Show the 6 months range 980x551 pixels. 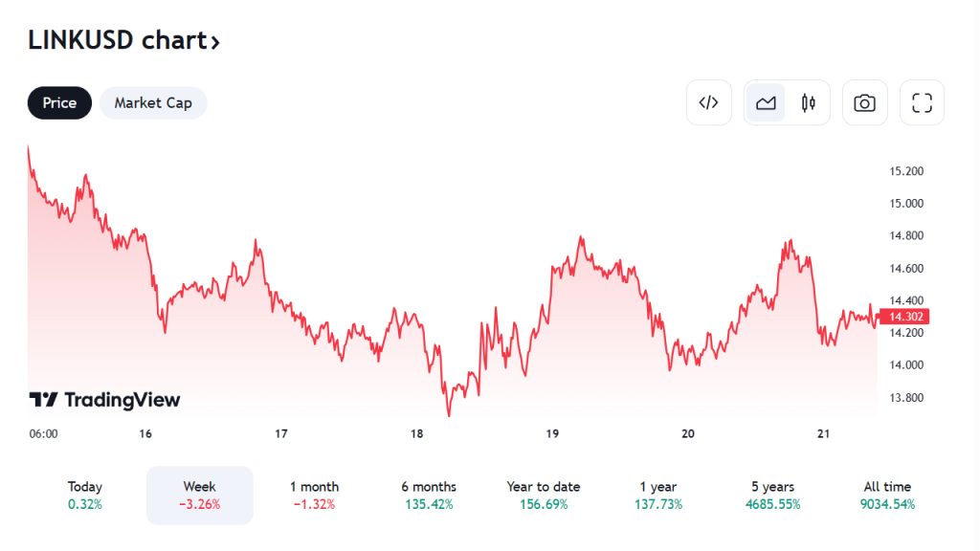pyautogui.click(x=429, y=495)
